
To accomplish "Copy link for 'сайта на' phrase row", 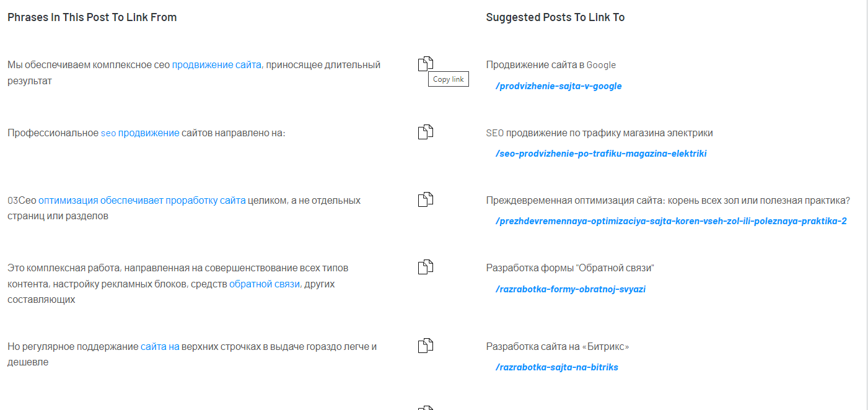I will click(426, 346).
